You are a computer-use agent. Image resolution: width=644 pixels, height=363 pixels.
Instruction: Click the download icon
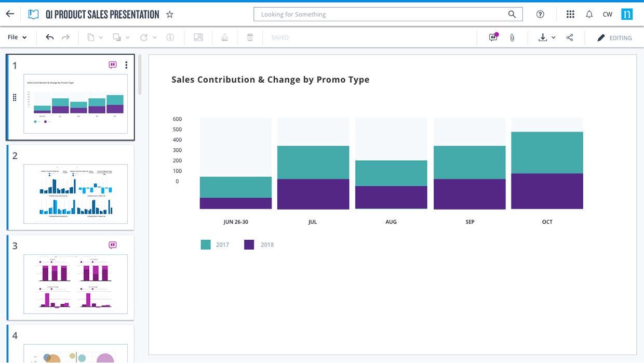pos(543,37)
